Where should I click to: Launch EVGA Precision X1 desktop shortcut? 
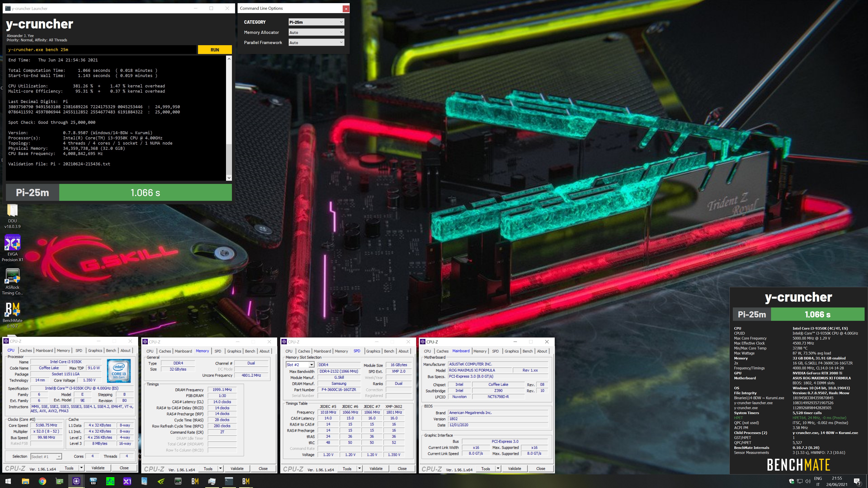tap(12, 248)
